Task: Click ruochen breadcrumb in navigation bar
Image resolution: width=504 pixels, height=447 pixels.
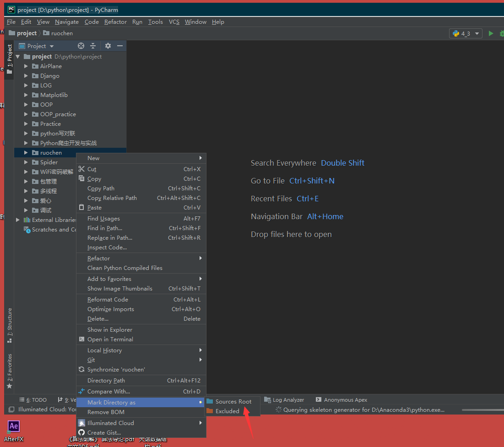Action: tap(58, 33)
